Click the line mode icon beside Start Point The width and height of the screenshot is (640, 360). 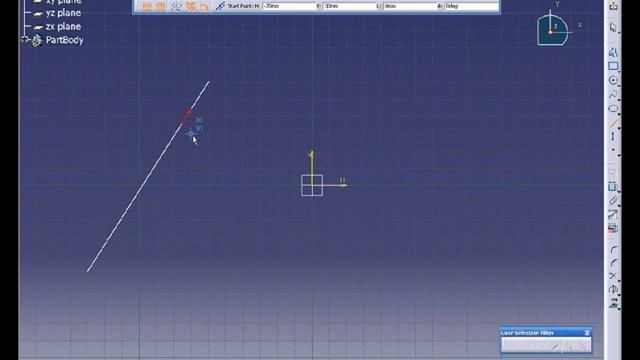(220, 6)
